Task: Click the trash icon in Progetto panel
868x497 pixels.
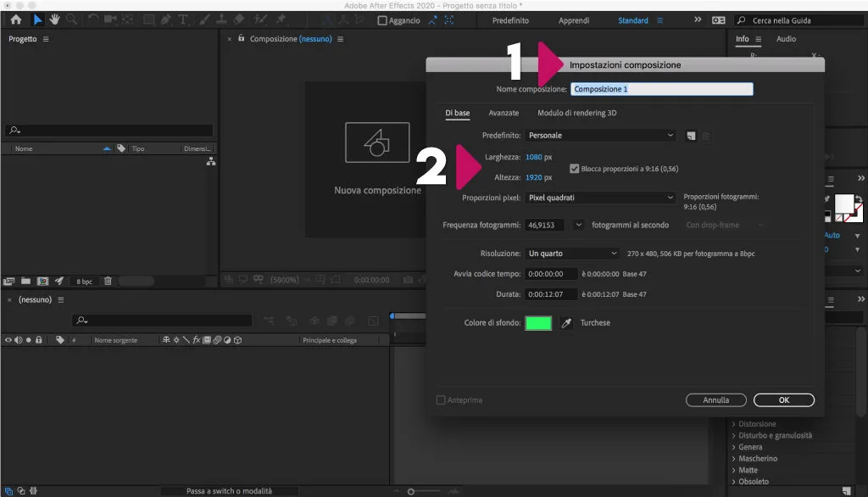Action: [108, 281]
